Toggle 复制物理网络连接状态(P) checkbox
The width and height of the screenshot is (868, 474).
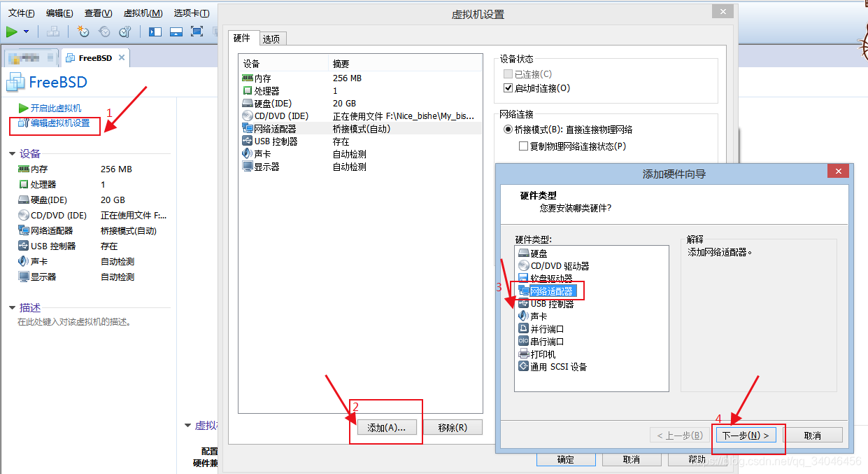pos(523,146)
